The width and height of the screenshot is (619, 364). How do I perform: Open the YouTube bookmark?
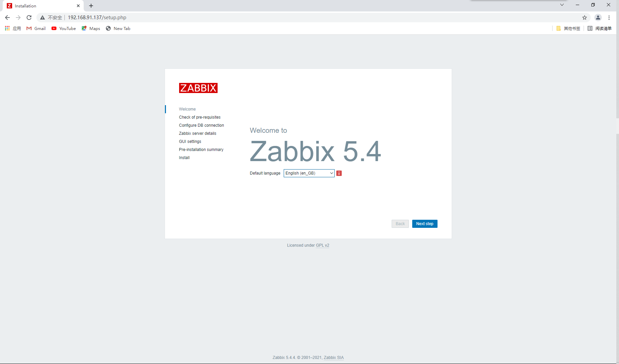[64, 28]
